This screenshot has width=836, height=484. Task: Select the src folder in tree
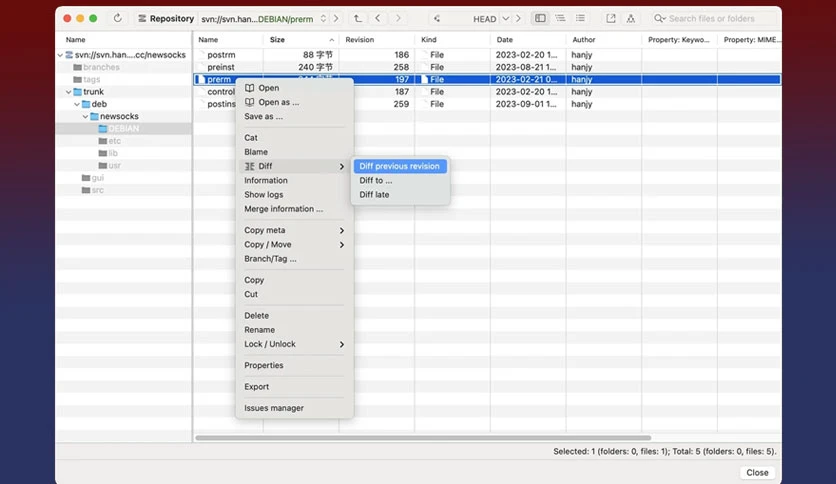pyautogui.click(x=93, y=190)
